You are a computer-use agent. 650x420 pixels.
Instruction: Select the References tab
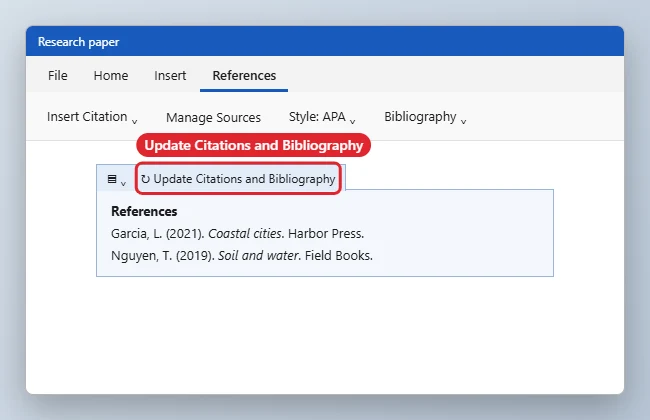coord(244,75)
